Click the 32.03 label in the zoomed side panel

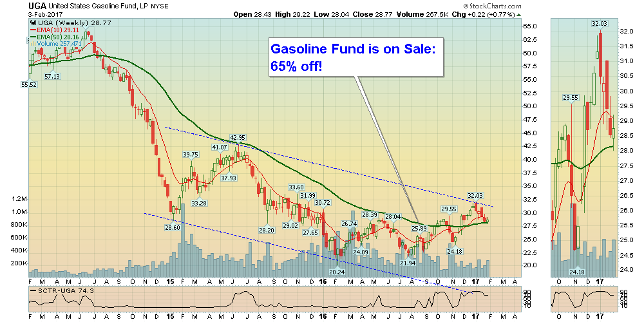tap(600, 23)
